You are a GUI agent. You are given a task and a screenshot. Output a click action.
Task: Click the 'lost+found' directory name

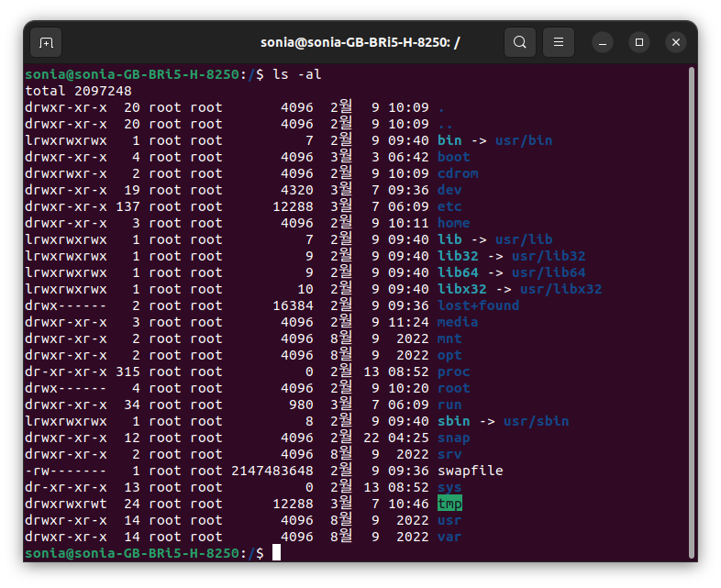coord(478,305)
